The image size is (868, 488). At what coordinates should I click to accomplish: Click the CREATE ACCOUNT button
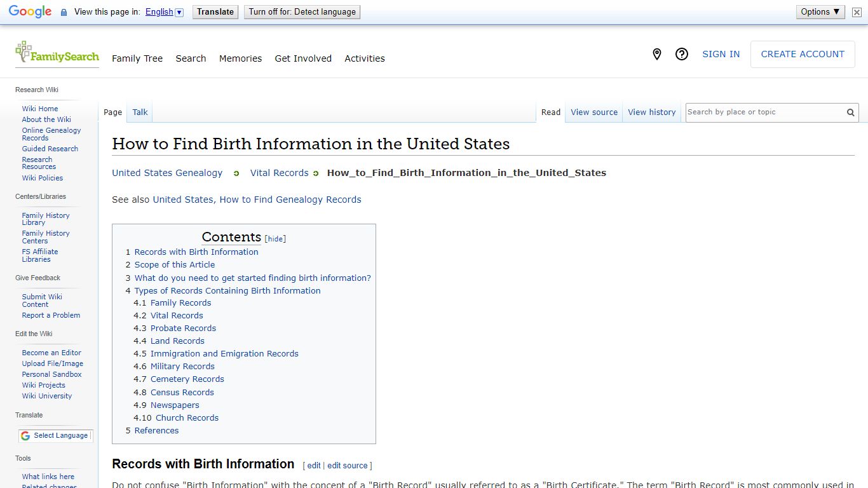[x=803, y=55]
